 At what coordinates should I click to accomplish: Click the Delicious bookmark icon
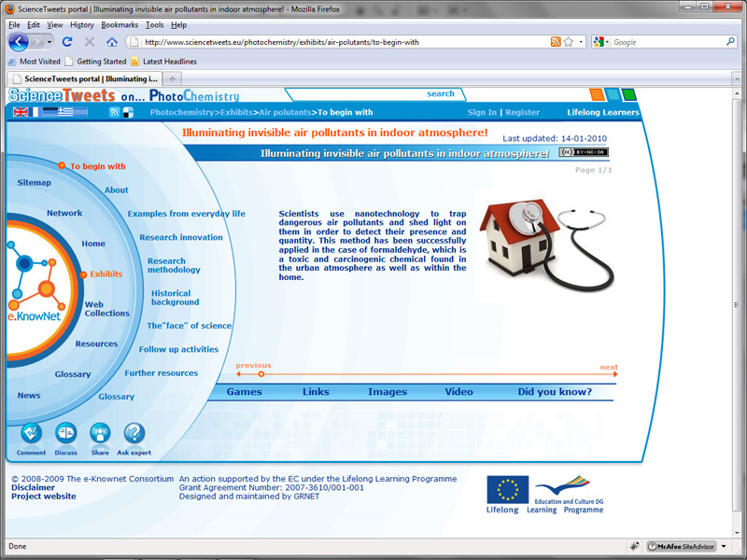coord(128,112)
